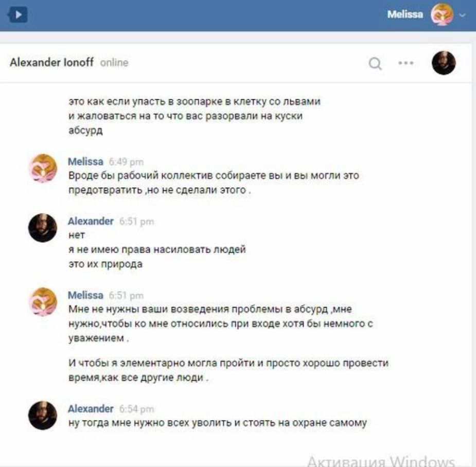
Task: Click Melissa's profile avatar in top bar
Action: (442, 14)
